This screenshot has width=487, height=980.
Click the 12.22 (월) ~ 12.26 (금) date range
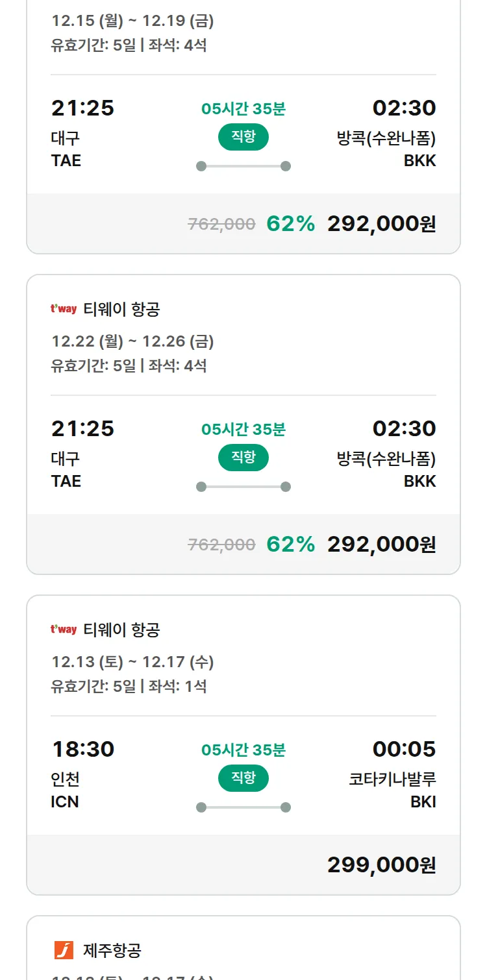point(132,341)
